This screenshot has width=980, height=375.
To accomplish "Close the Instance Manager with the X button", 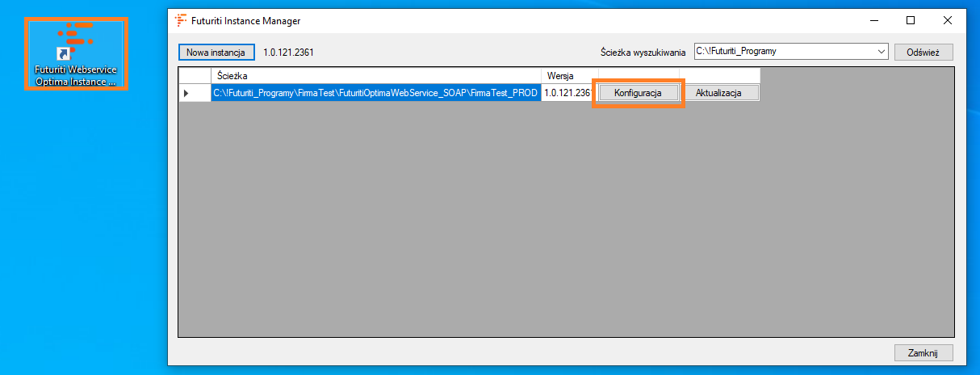I will click(x=947, y=20).
